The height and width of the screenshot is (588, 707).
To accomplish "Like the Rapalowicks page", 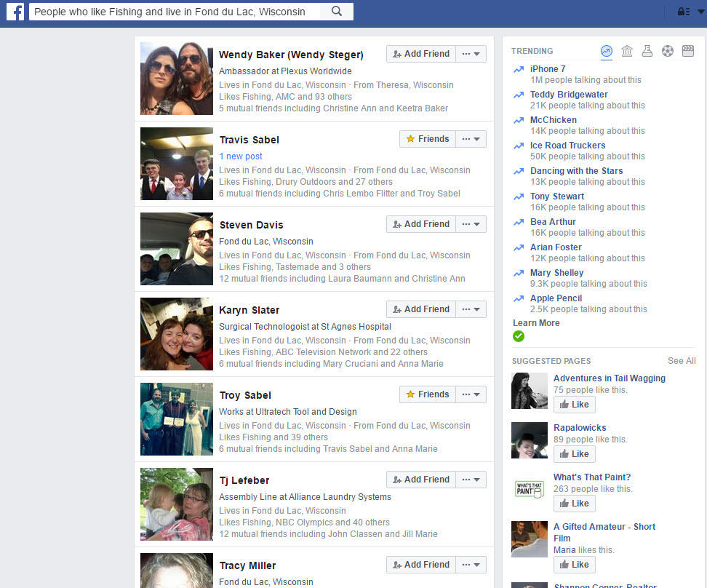I will [x=574, y=454].
